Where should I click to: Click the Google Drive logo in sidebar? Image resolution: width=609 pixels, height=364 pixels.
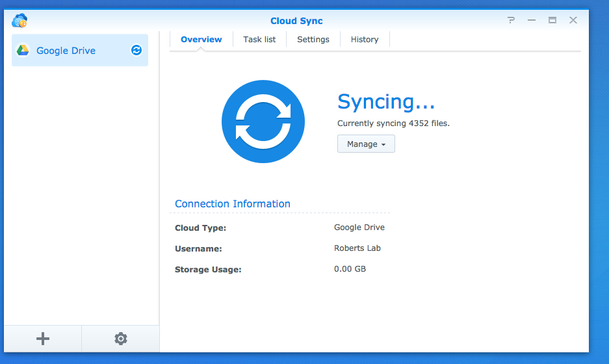click(23, 51)
